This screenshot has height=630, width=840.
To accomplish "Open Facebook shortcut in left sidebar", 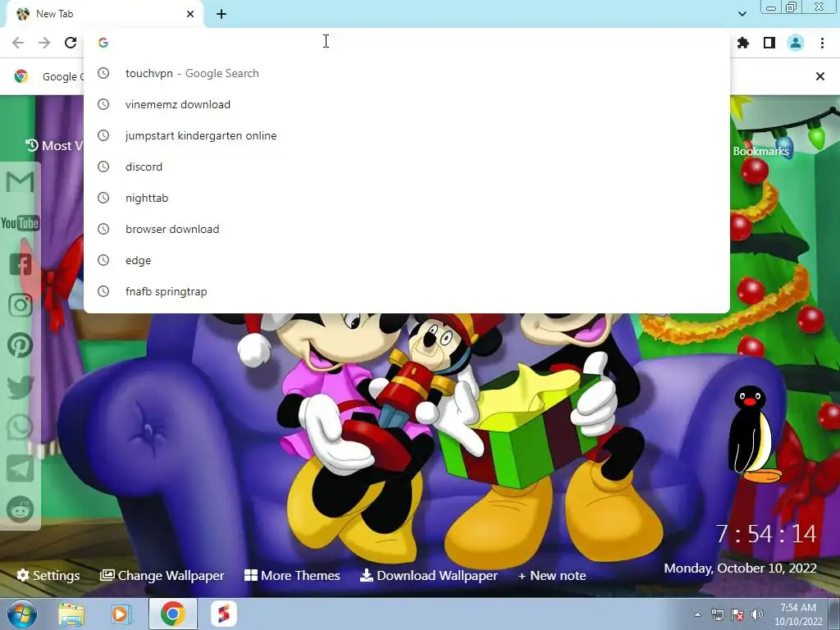I will tap(21, 264).
